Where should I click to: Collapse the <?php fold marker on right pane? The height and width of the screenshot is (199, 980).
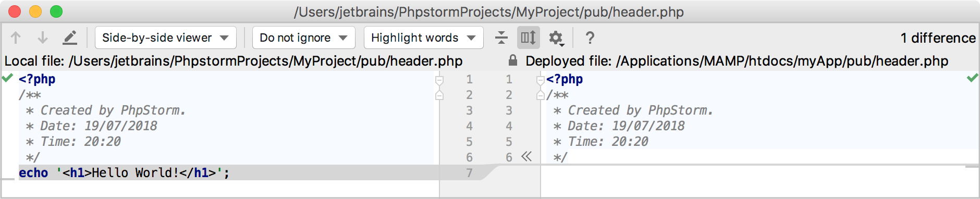pos(541,79)
